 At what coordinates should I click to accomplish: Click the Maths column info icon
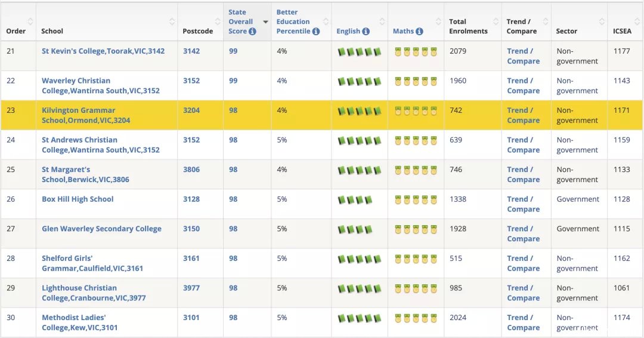[419, 31]
